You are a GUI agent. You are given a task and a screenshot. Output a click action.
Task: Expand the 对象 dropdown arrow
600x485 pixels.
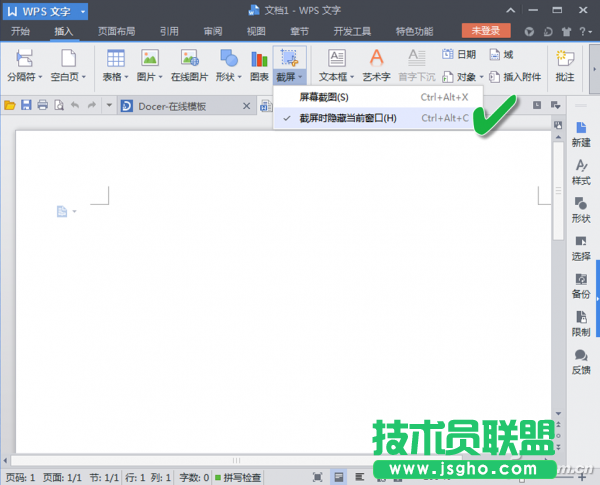click(x=481, y=77)
